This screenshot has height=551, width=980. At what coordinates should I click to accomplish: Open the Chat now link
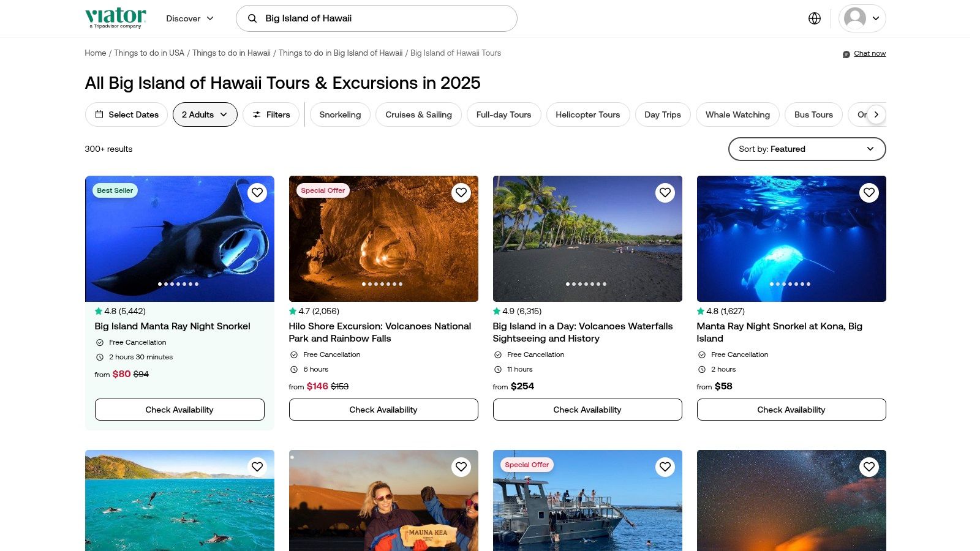click(869, 53)
